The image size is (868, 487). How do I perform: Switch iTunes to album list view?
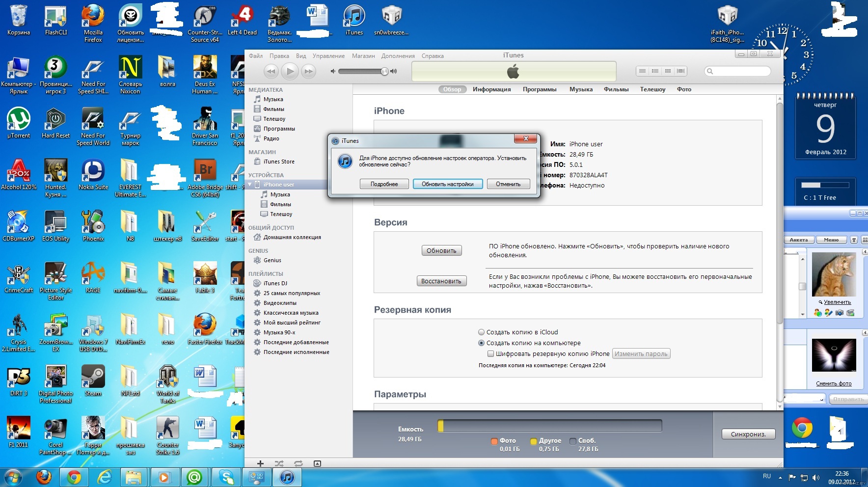[x=655, y=71]
